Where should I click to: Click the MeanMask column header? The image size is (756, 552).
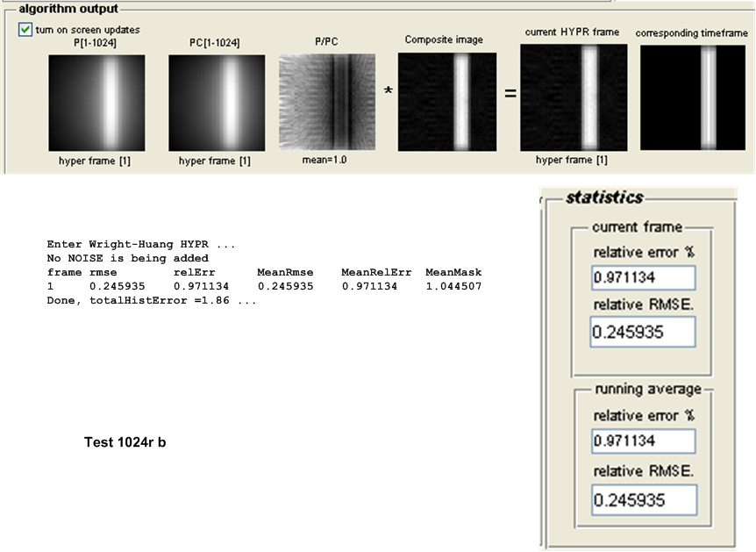[453, 272]
